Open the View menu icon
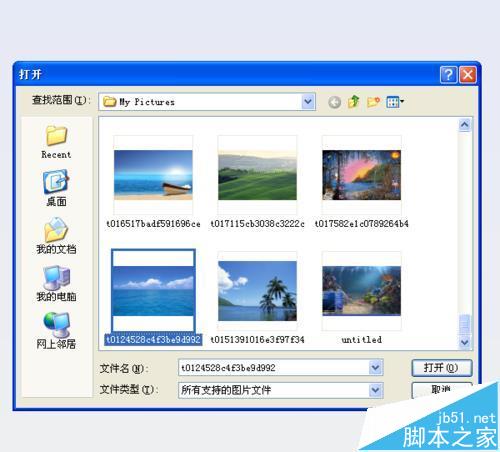The height and width of the screenshot is (452, 500). 395,102
